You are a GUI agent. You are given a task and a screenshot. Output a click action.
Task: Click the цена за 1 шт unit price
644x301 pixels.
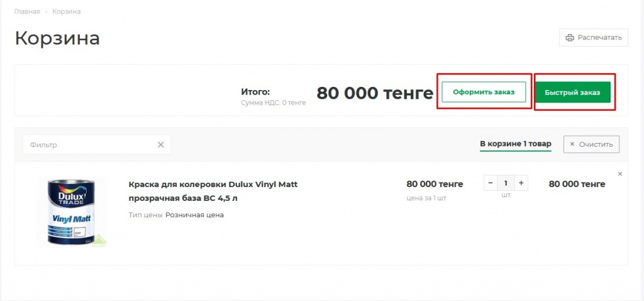pos(426,198)
